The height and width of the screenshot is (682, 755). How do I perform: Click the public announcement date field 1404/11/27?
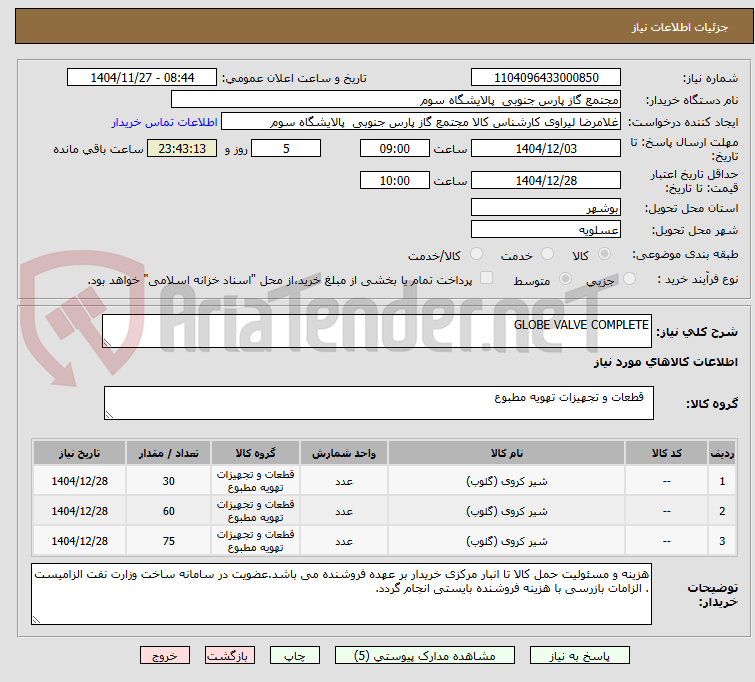tap(142, 78)
